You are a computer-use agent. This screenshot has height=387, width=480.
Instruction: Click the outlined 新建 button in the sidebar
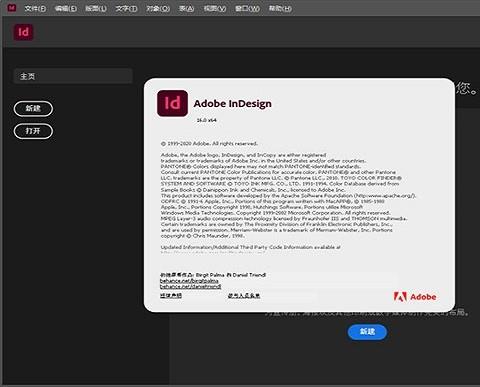33,108
